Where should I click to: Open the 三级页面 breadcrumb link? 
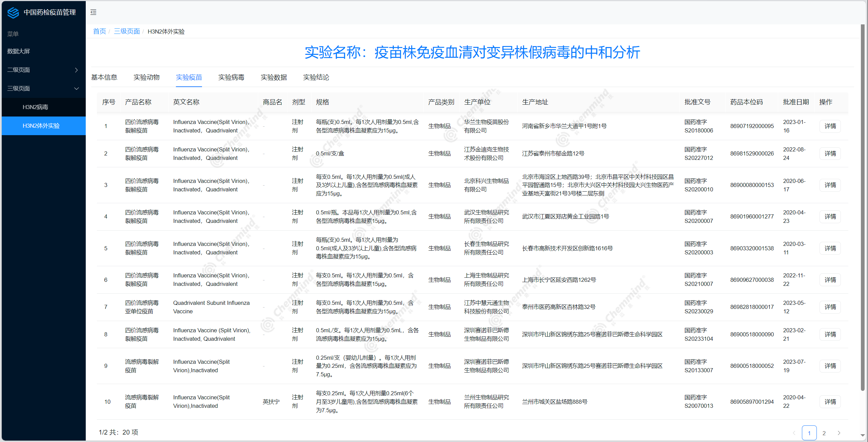click(x=127, y=31)
